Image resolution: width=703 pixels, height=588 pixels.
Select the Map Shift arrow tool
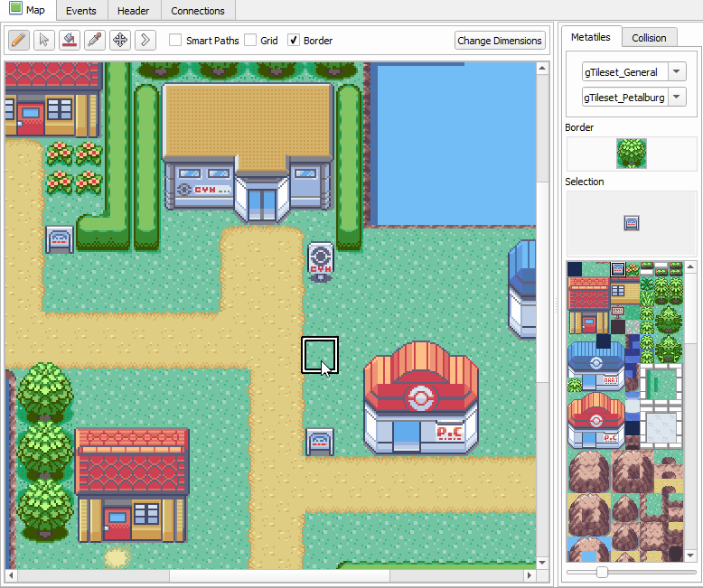[145, 41]
